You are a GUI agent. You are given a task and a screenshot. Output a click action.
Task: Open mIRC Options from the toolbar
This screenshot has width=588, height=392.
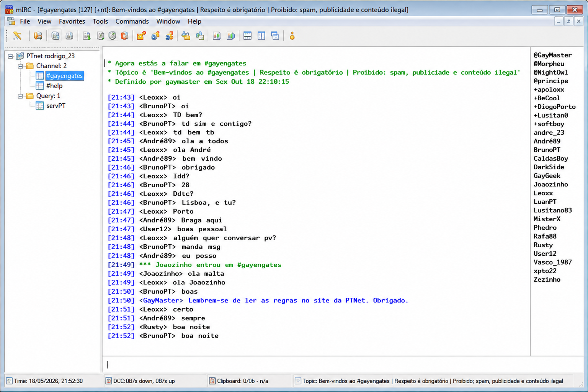point(38,36)
